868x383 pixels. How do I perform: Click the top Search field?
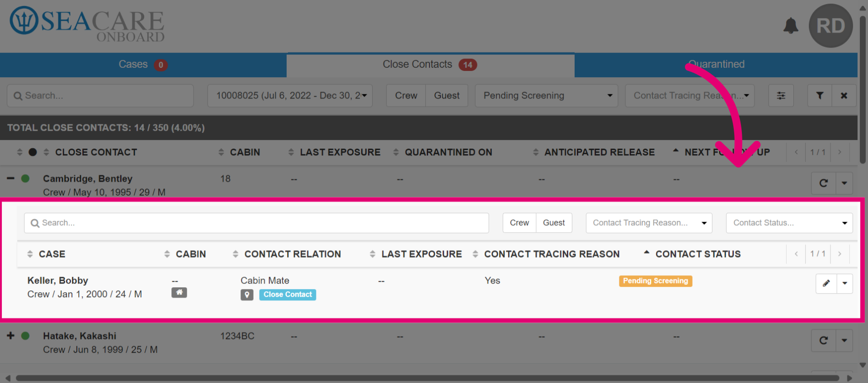[100, 96]
